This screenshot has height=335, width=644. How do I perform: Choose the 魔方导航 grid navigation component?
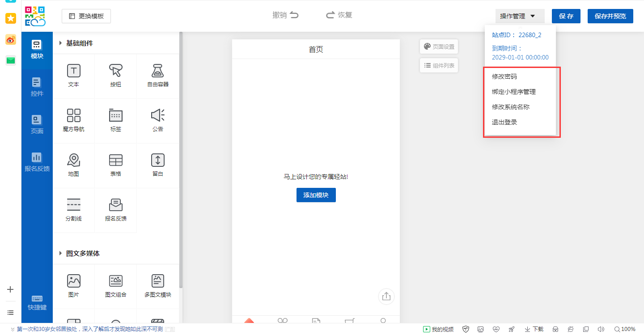[73, 115]
